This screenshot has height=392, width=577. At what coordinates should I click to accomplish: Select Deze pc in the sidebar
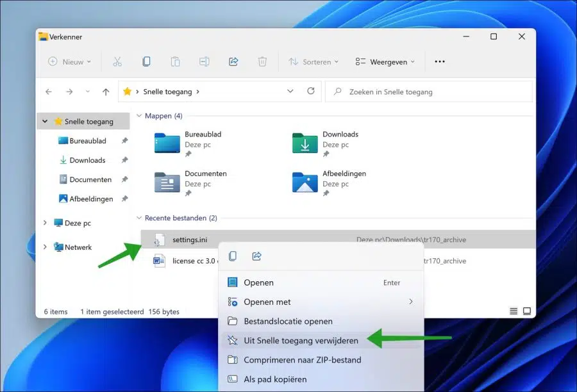point(78,223)
